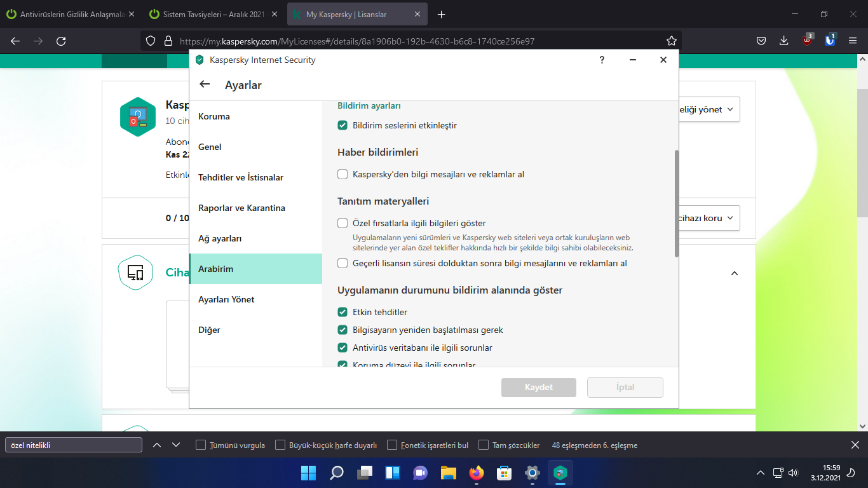Go back from the Ayarlar page
This screenshot has width=868, height=488.
[x=205, y=85]
